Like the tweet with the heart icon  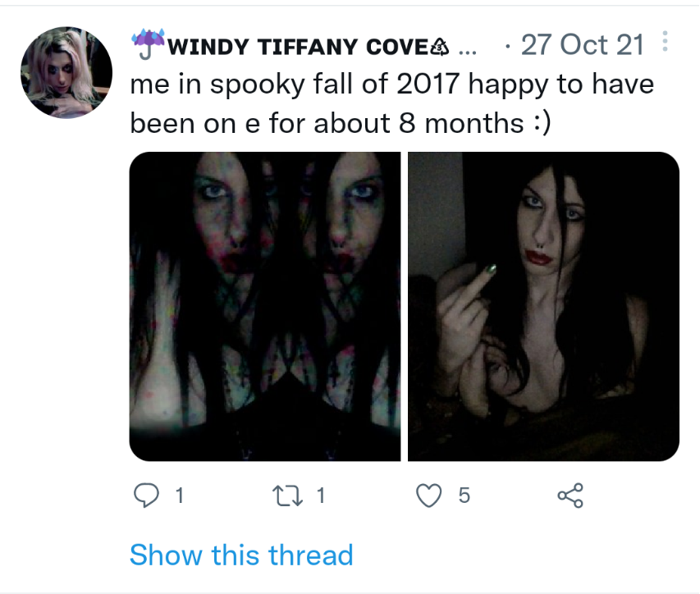pyautogui.click(x=428, y=496)
